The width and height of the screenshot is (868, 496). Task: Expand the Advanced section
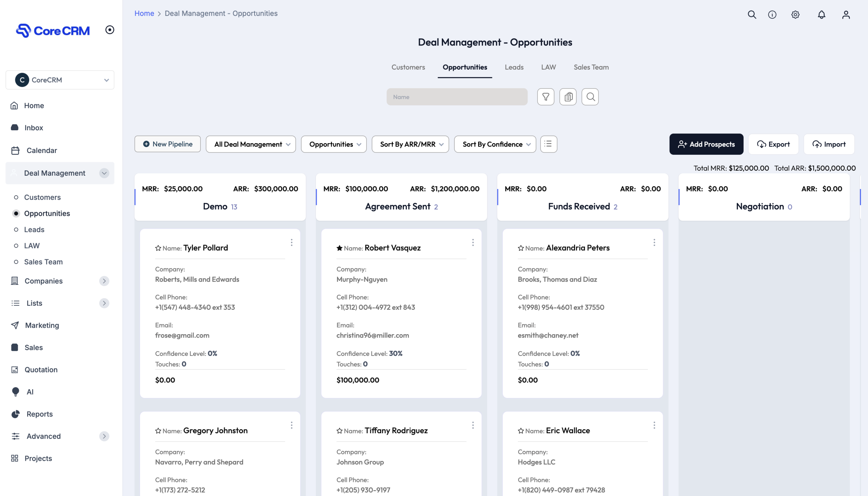104,436
